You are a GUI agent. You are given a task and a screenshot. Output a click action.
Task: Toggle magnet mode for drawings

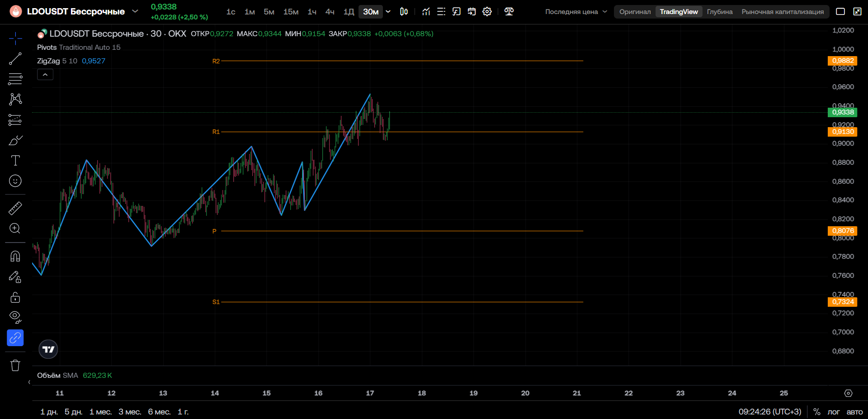pyautogui.click(x=15, y=256)
